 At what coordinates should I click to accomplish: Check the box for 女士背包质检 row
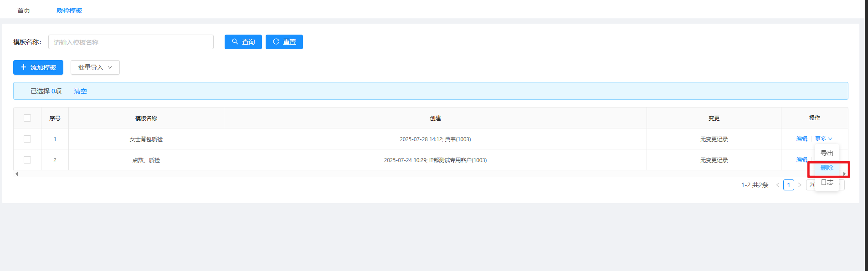pyautogui.click(x=27, y=139)
